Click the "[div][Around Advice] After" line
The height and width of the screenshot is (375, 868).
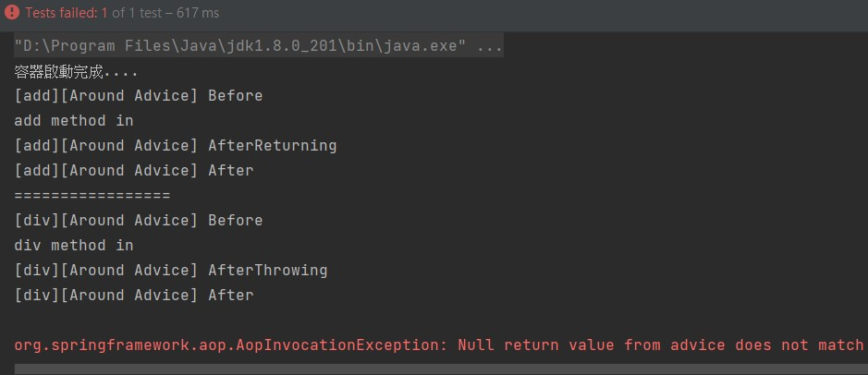(x=134, y=295)
